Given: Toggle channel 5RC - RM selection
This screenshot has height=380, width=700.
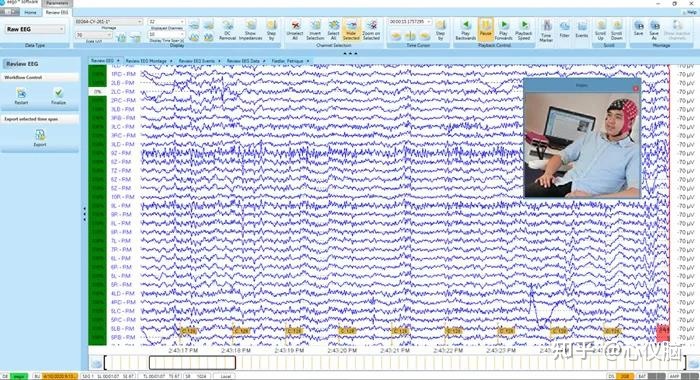Looking at the screenshot, I should (123, 320).
